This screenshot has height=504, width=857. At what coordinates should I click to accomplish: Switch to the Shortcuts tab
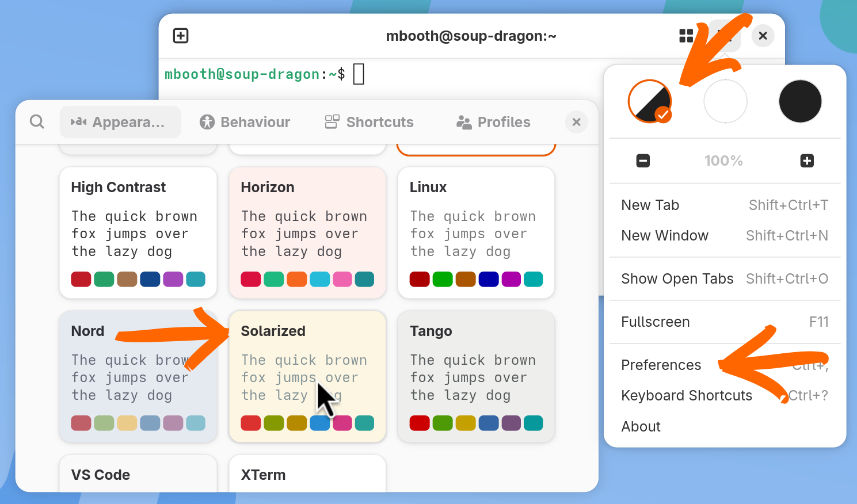370,122
